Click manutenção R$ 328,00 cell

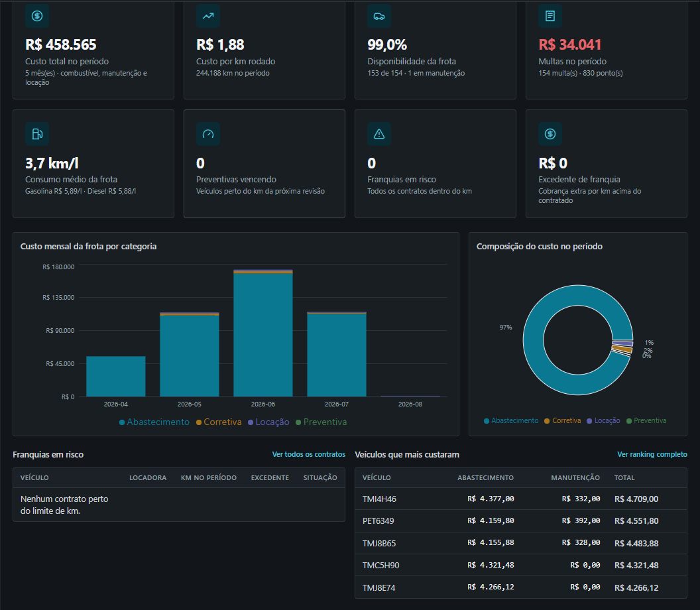tap(581, 542)
